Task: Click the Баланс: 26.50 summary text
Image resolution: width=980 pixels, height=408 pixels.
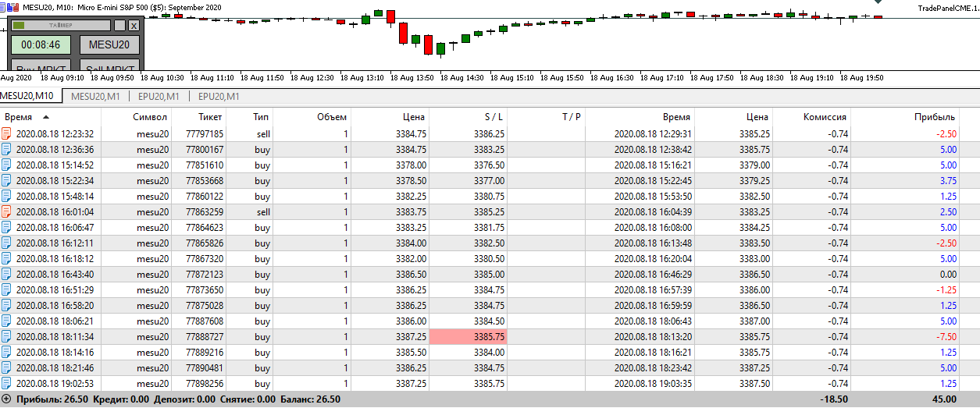Action: pos(310,399)
